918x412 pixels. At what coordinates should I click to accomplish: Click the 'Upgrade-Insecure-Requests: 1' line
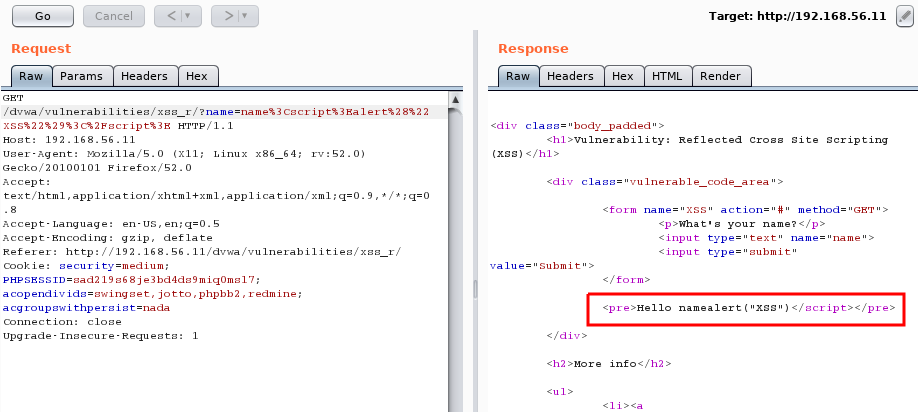[101, 336]
